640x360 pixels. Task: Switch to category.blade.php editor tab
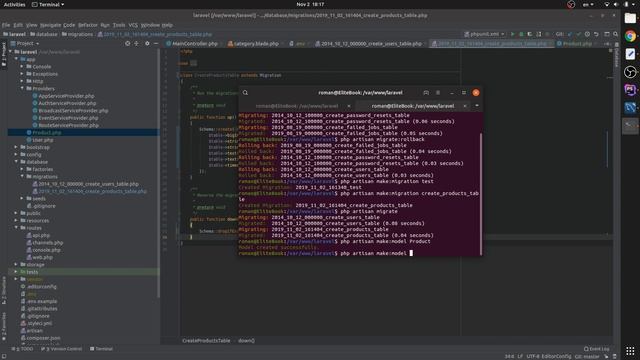tap(253, 44)
